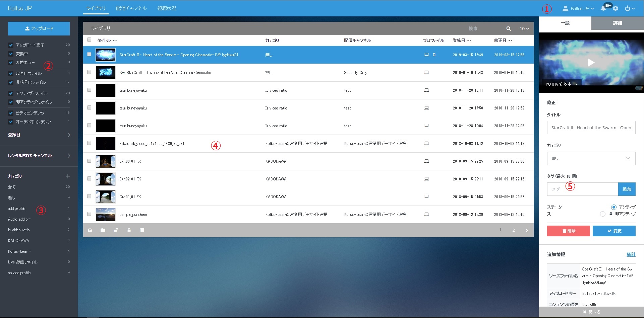Open the 詳細 tab in right panel
The height and width of the screenshot is (318, 644).
(617, 23)
